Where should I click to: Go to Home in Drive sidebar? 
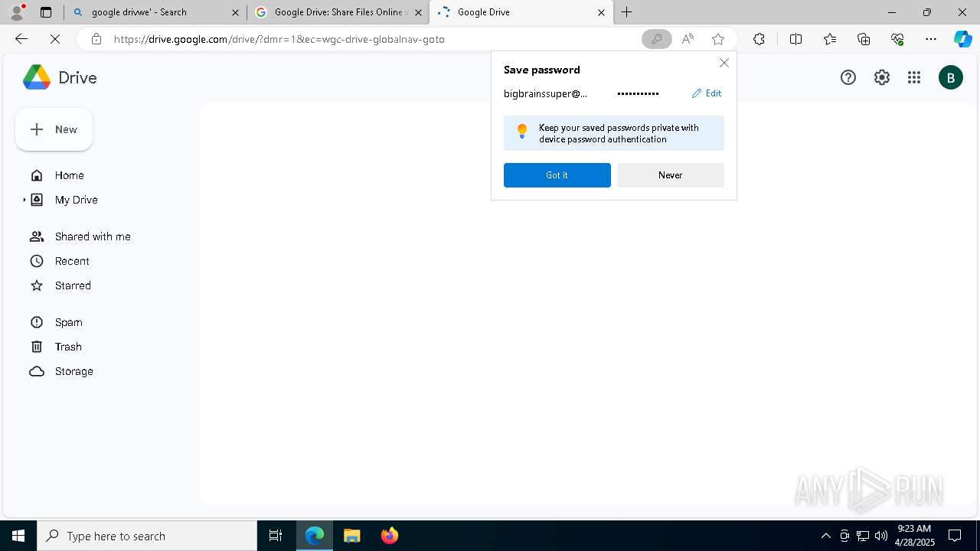tap(69, 175)
